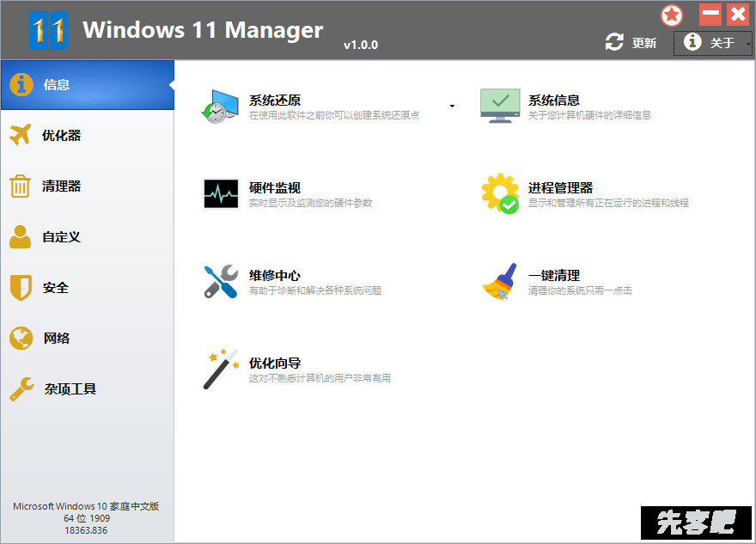Switch to the 网络 (Network) tab

(86, 339)
